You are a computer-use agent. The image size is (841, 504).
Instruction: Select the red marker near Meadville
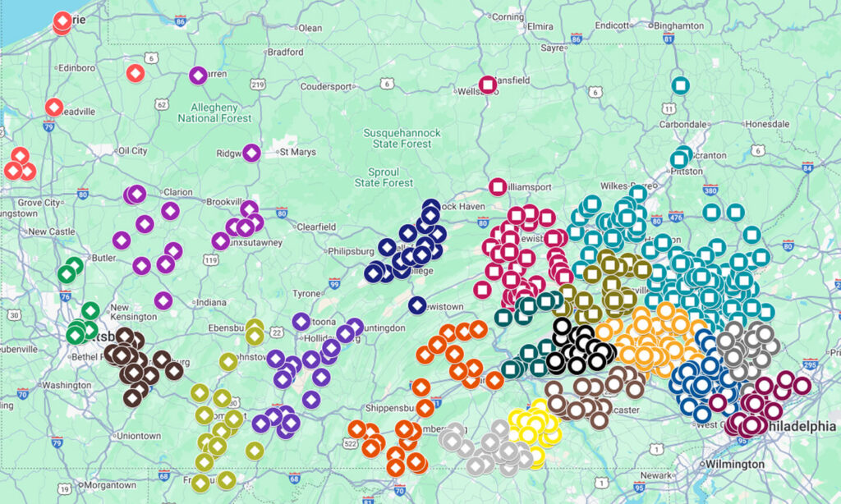[x=54, y=108]
